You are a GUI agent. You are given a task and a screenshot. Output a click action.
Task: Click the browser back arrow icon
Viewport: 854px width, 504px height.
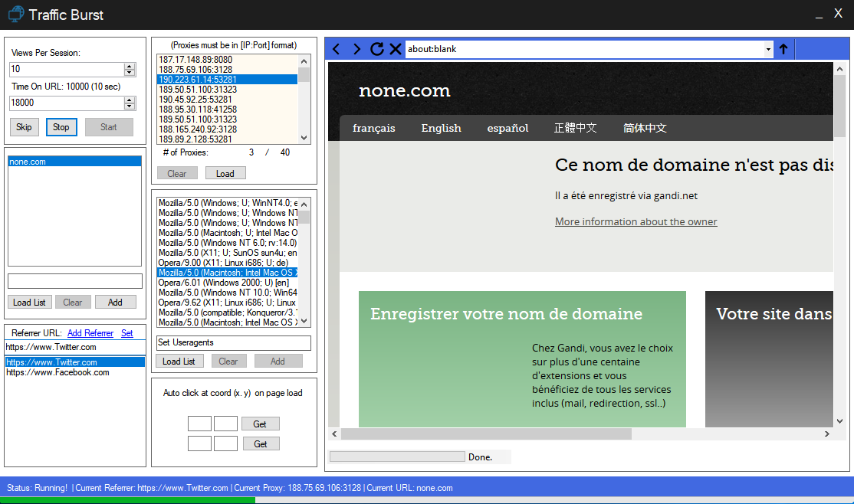pos(336,49)
